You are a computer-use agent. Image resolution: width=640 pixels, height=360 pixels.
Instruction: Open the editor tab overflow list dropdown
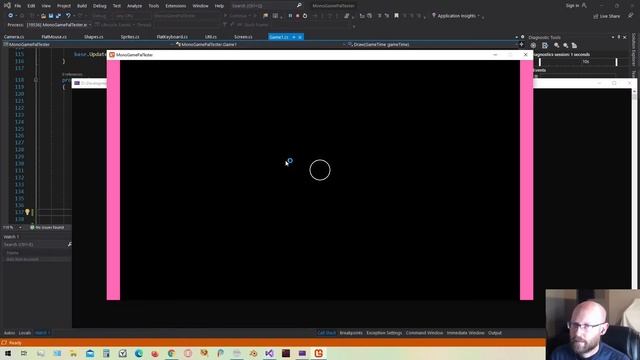pos(516,37)
